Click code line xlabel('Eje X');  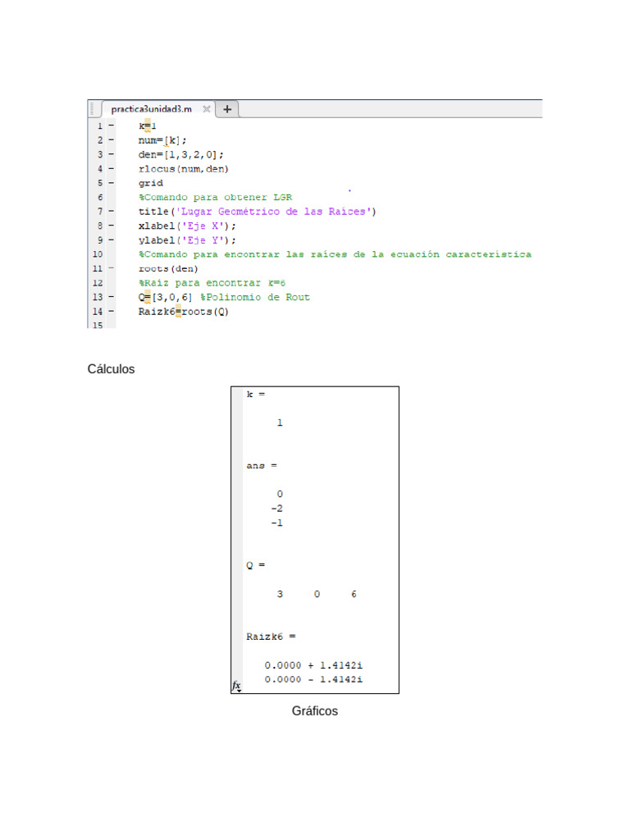(187, 226)
